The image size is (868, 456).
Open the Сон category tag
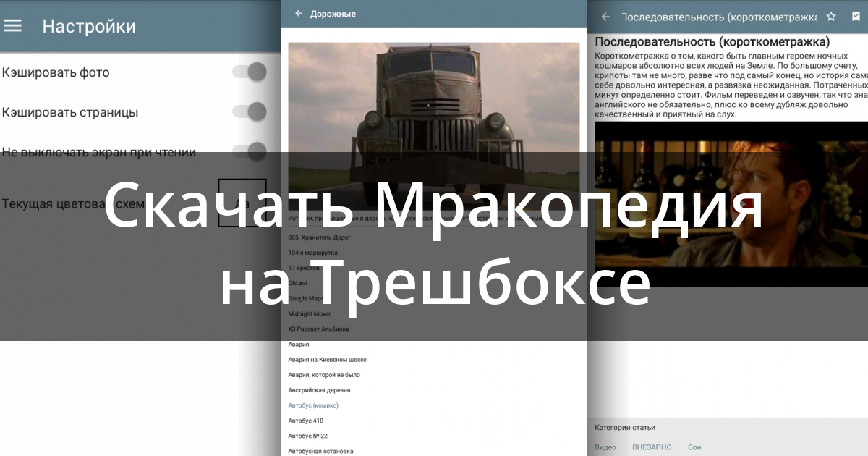coord(694,447)
